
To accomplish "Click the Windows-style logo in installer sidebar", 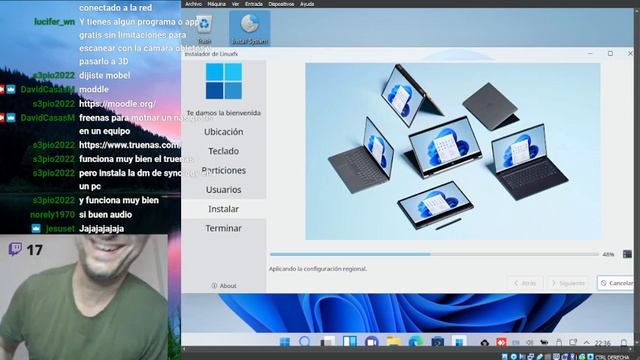I will (x=224, y=81).
